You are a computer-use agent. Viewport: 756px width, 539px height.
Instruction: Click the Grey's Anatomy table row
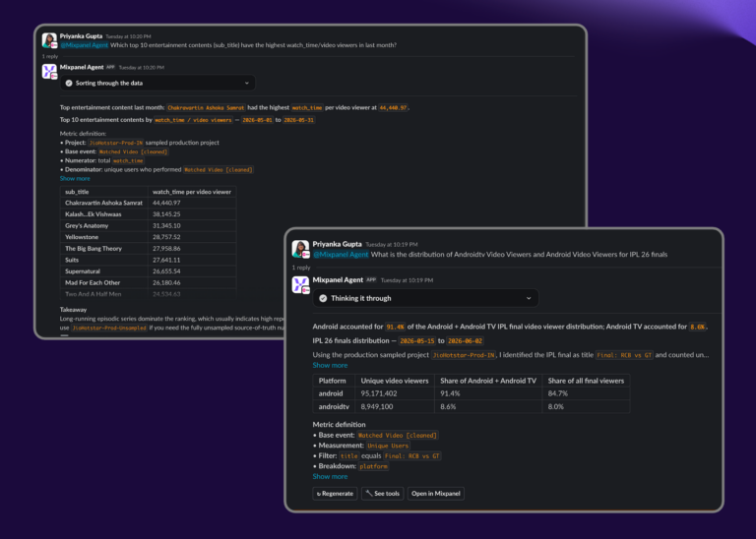pos(148,225)
